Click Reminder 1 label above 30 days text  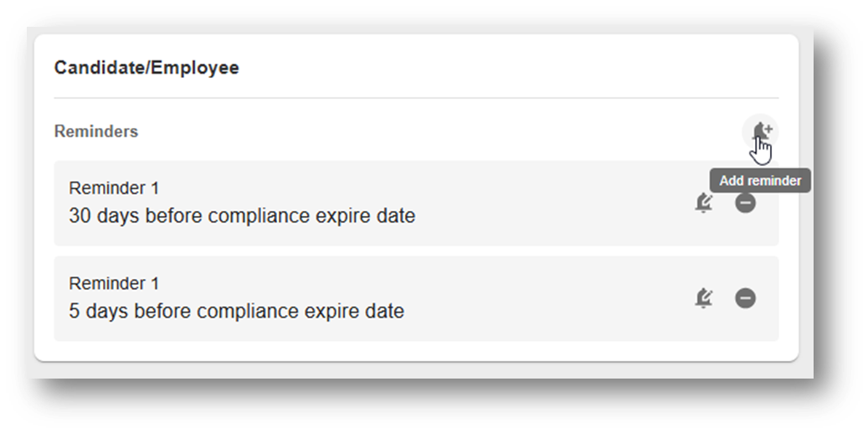coord(114,188)
